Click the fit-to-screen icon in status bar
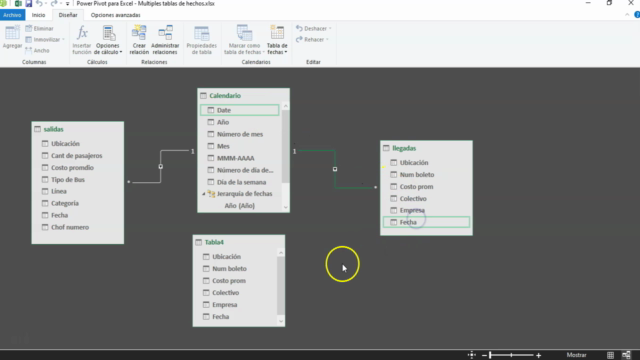Viewport: 640px width, 360px height. click(x=471, y=355)
